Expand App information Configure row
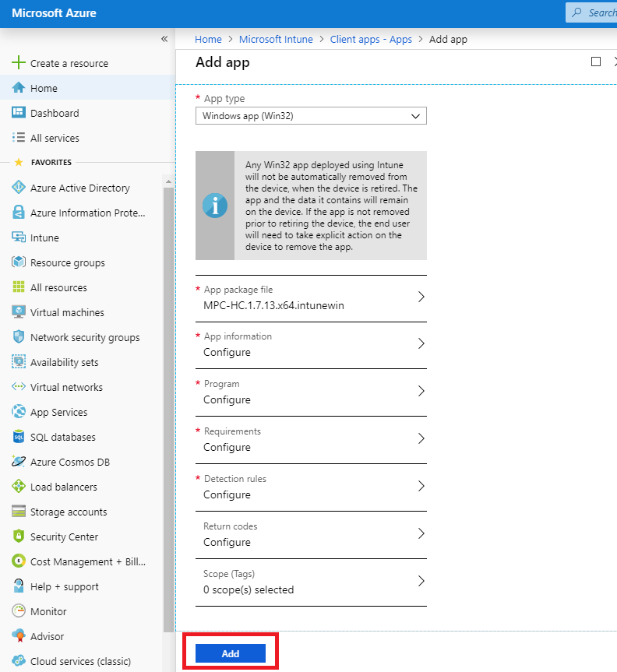Viewport: 617px width, 672px height. 311,345
